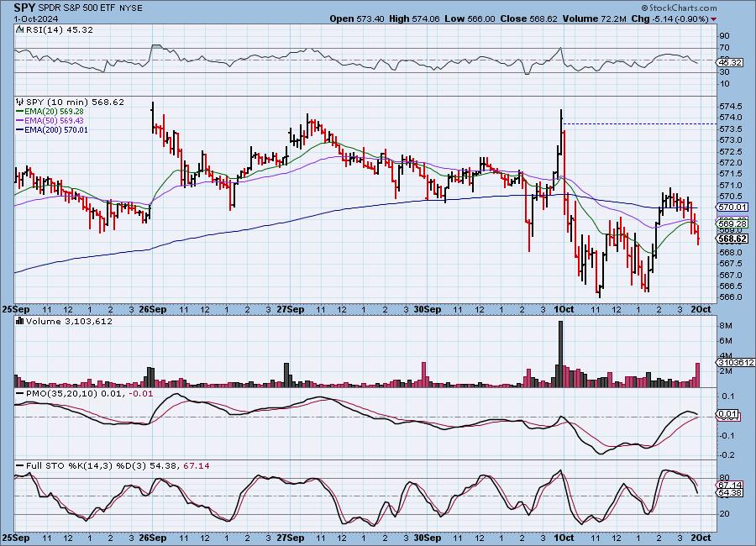Click the 'RSI(14) 45.32' indicator label
Screen dimensions: 756x546
pyautogui.click(x=60, y=30)
